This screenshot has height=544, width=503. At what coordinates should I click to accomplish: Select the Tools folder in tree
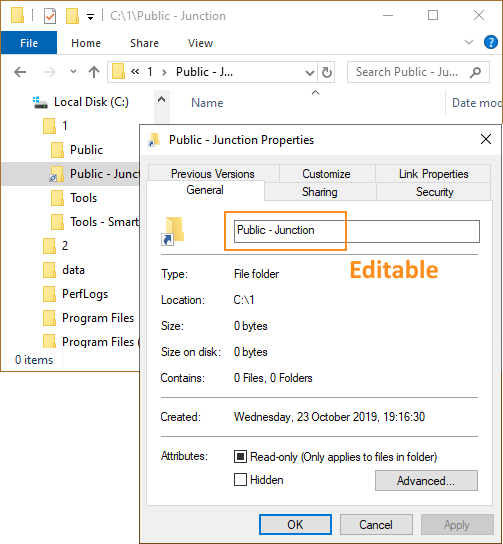(x=84, y=198)
